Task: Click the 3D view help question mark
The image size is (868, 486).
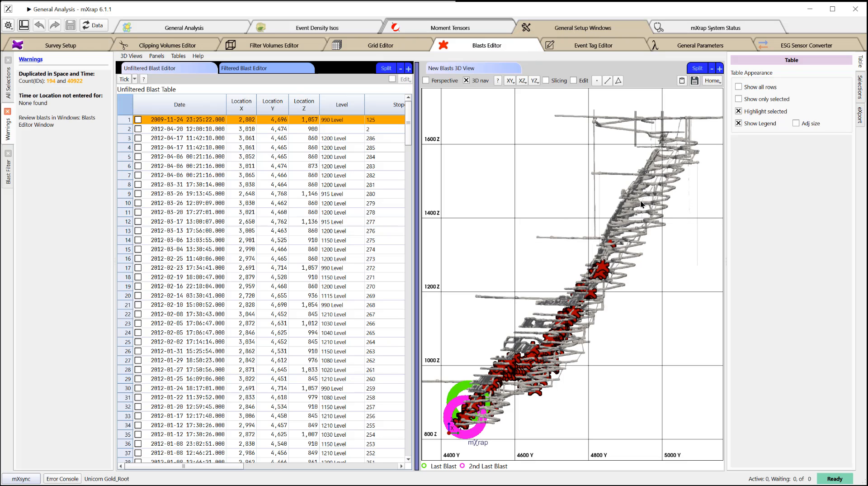Action: click(x=498, y=81)
